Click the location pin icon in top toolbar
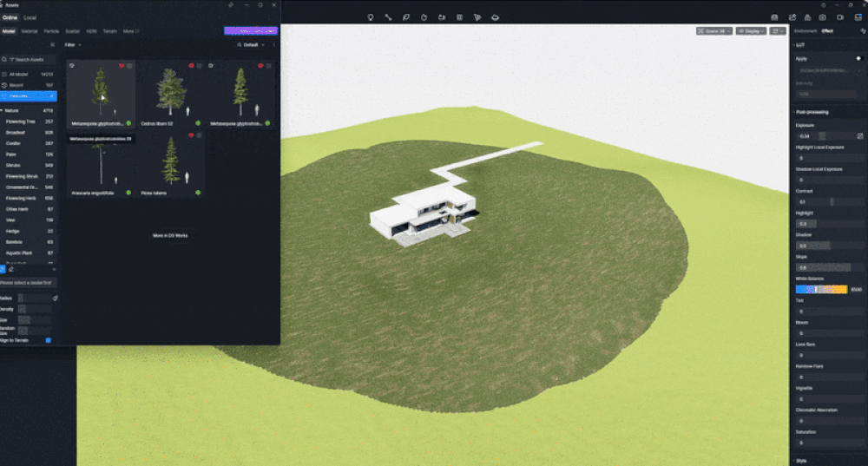Screen dimensions: 868x466 click(371, 17)
